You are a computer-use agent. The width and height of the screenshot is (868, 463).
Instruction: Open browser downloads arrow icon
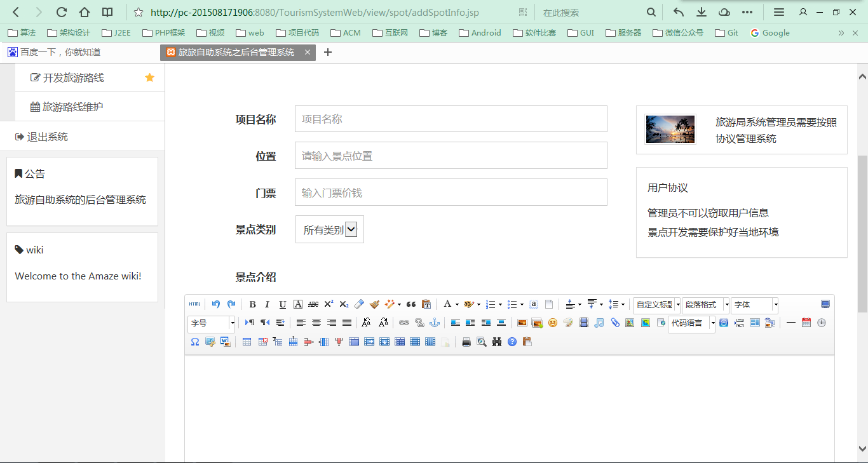(x=702, y=12)
